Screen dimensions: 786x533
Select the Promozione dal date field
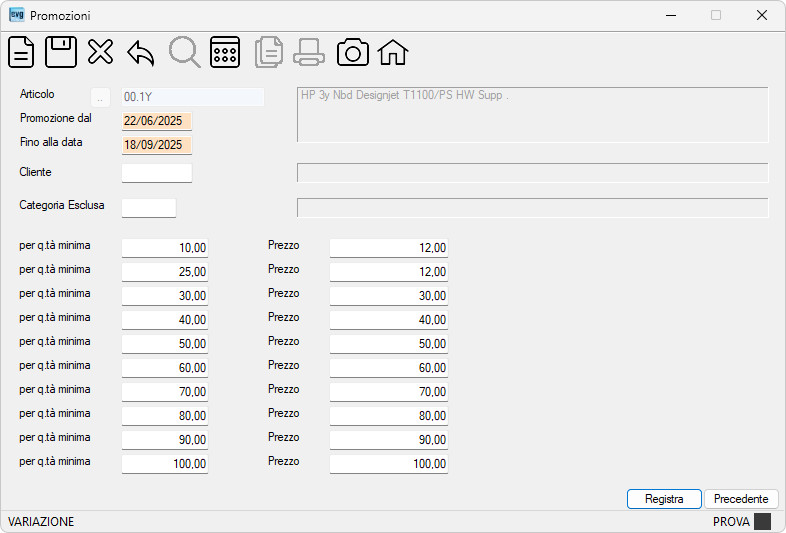[x=157, y=121]
